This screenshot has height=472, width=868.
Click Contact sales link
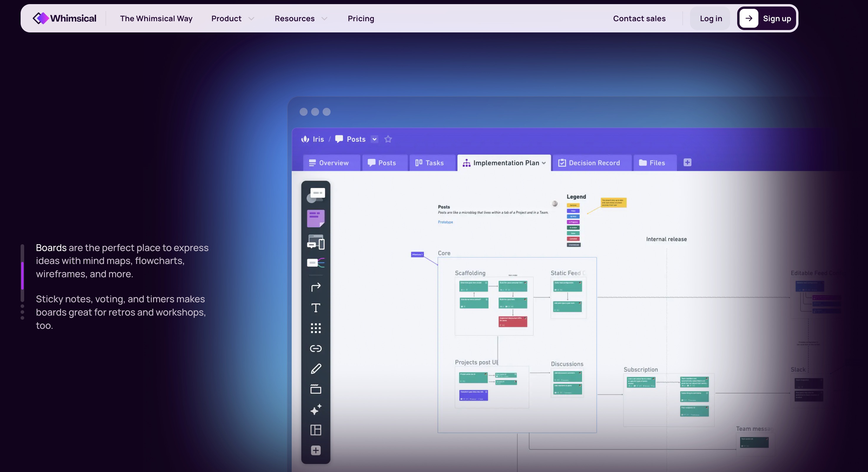639,19
